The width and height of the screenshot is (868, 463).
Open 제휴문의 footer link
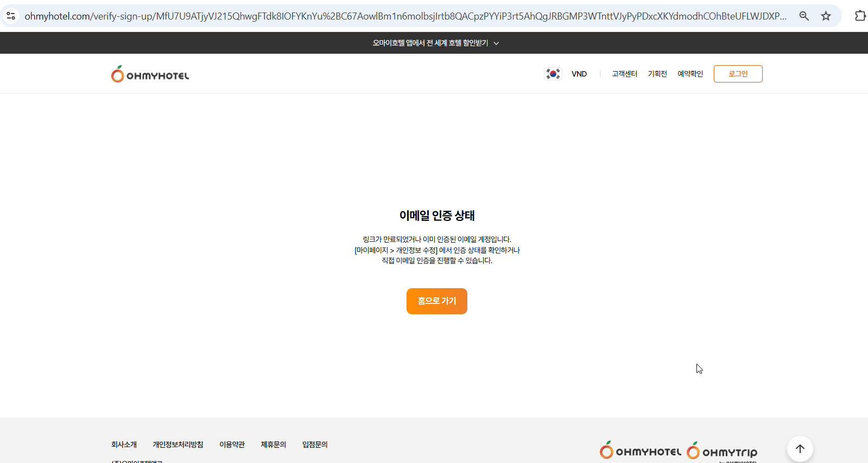point(274,445)
